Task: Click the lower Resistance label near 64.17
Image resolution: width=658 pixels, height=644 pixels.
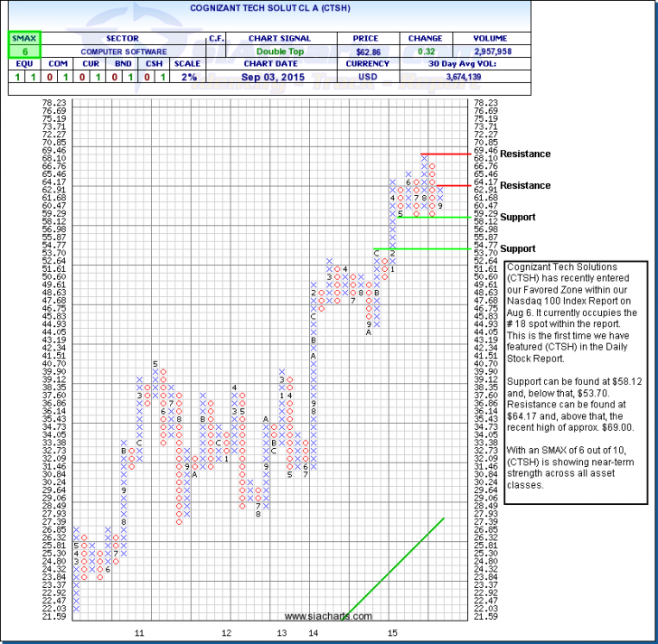Action: pyautogui.click(x=526, y=186)
